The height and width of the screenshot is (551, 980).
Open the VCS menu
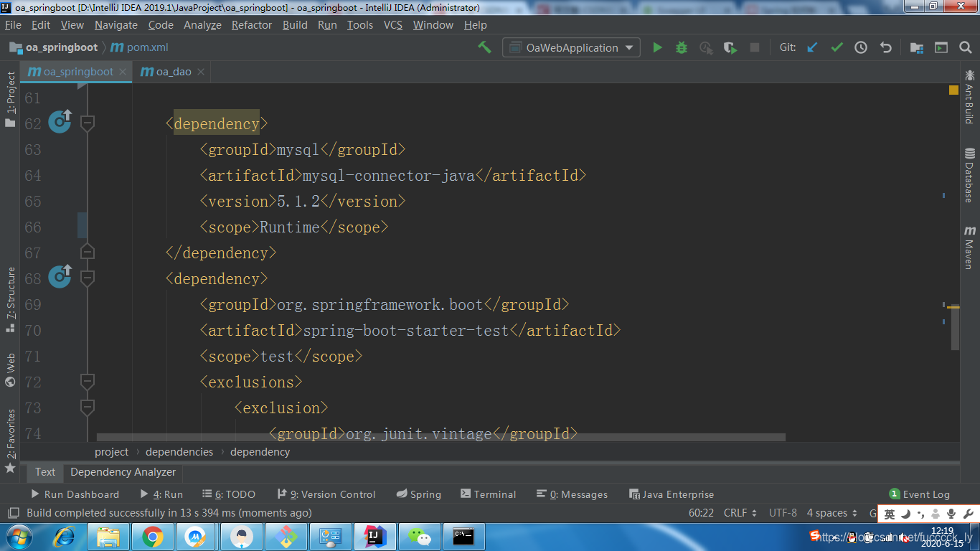[393, 24]
